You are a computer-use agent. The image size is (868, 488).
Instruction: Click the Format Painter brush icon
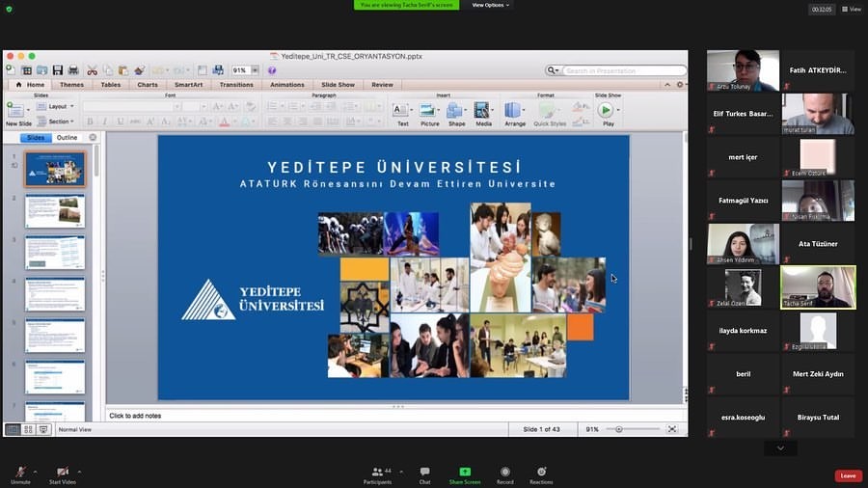point(140,70)
